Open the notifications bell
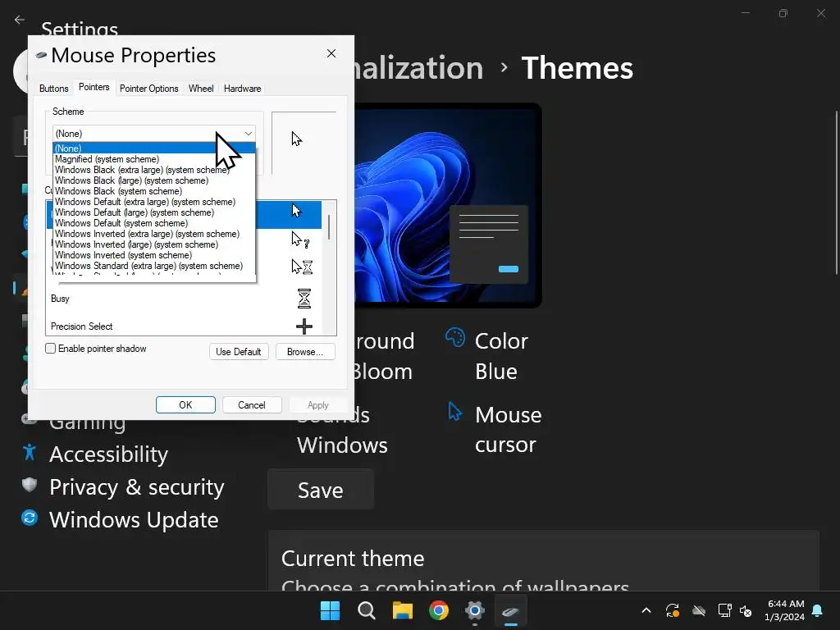This screenshot has height=630, width=840. [x=818, y=610]
